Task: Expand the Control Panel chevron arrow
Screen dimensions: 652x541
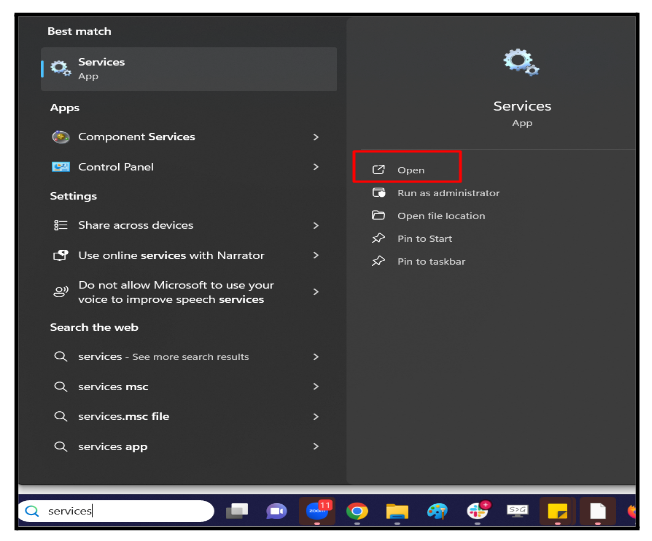Action: (x=316, y=167)
